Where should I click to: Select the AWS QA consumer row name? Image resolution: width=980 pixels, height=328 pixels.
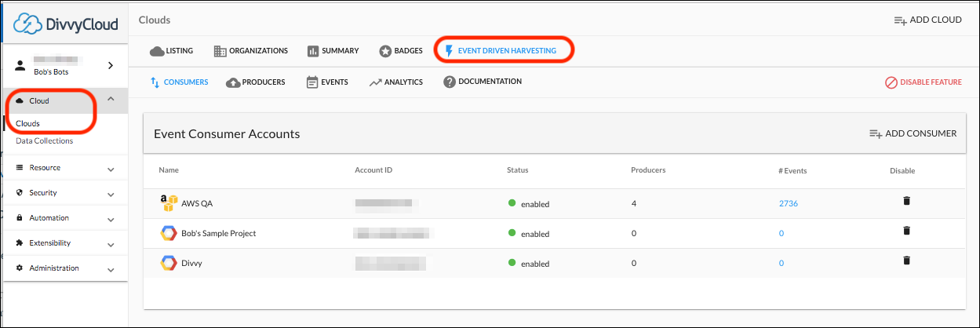coord(197,203)
